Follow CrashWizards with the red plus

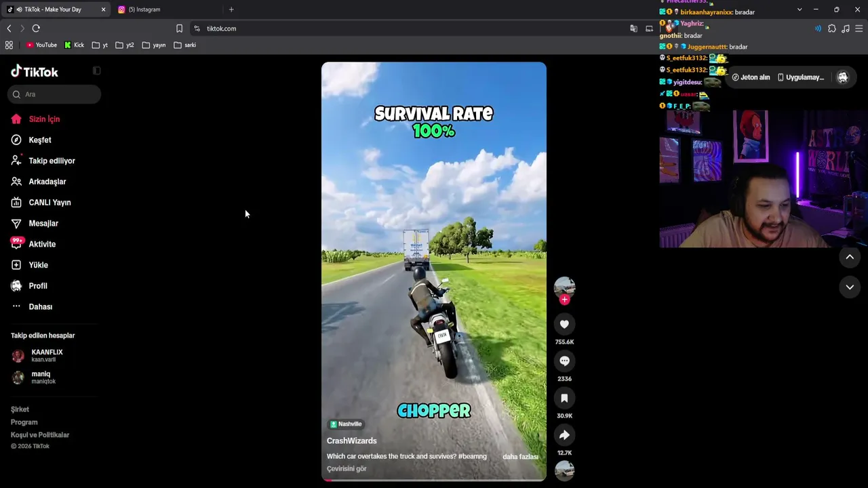tap(564, 300)
